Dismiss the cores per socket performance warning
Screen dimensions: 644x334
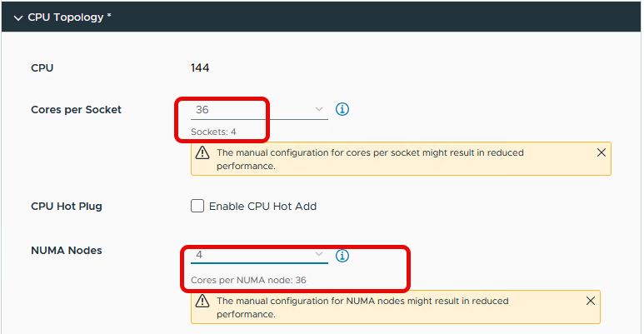(602, 153)
